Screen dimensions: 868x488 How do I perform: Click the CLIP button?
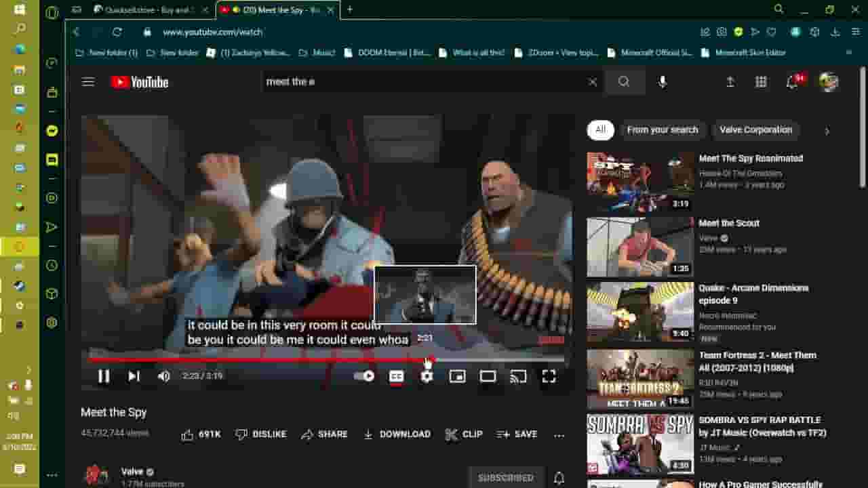[x=464, y=434]
